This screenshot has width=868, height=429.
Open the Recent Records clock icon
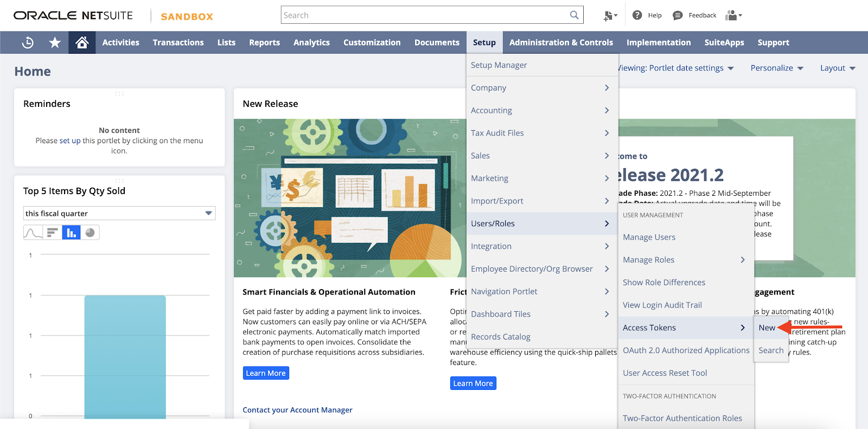pyautogui.click(x=28, y=42)
